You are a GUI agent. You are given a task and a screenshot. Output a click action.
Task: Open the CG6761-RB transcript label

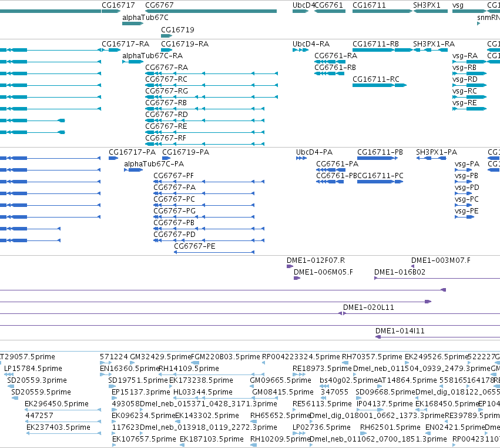[335, 68]
